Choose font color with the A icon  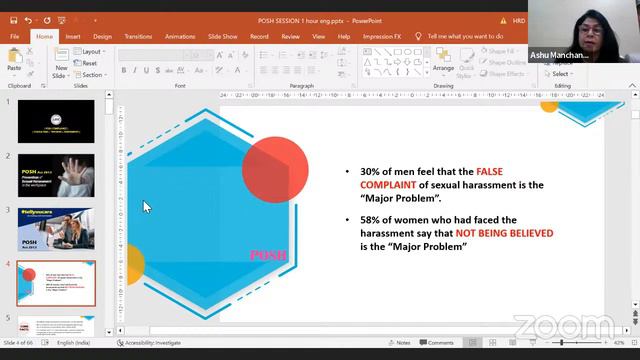click(238, 70)
